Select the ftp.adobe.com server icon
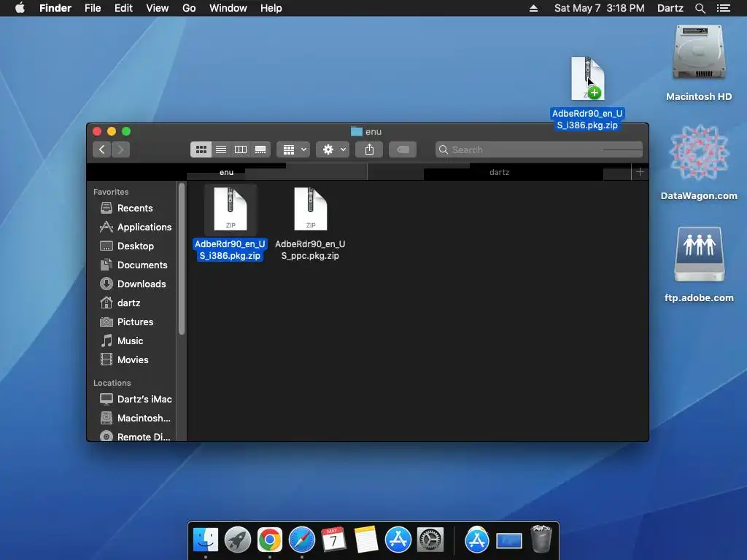 click(x=699, y=264)
